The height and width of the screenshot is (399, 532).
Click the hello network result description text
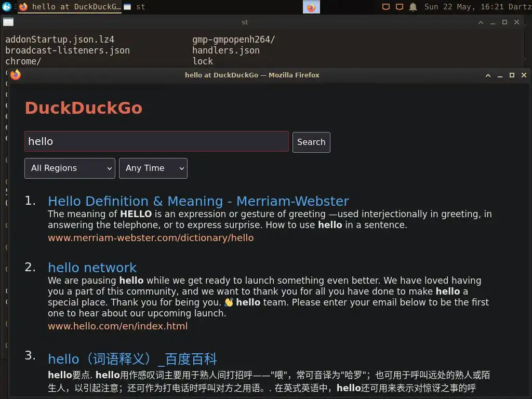pos(269,297)
